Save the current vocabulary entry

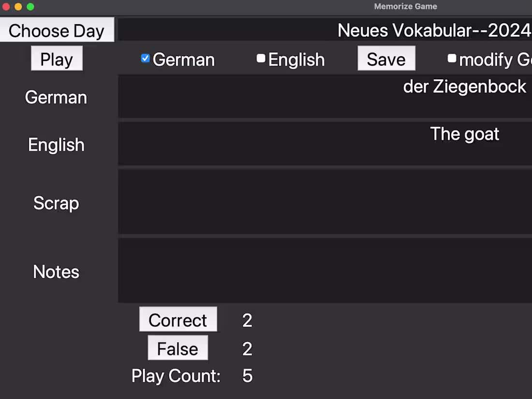pyautogui.click(x=386, y=59)
